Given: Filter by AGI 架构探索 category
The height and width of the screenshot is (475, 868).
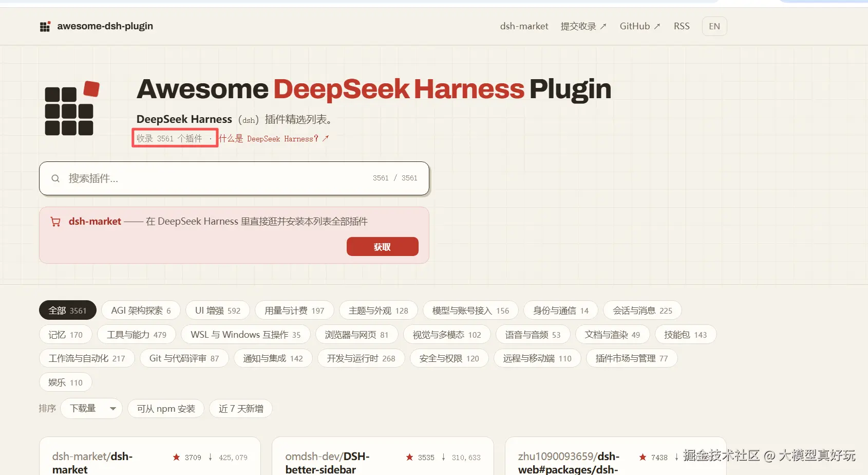Looking at the screenshot, I should [141, 310].
